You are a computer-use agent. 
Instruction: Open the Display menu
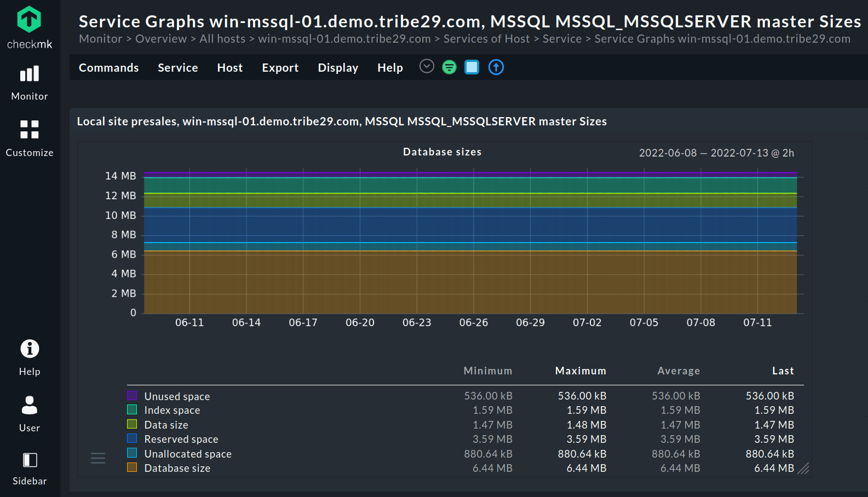338,68
